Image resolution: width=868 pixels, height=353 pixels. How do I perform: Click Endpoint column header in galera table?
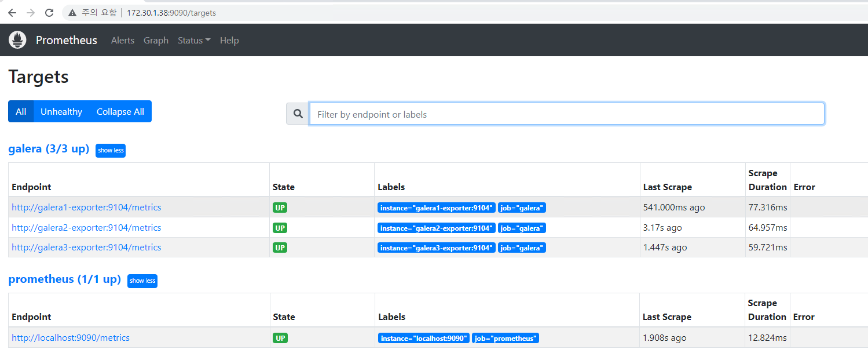point(31,187)
